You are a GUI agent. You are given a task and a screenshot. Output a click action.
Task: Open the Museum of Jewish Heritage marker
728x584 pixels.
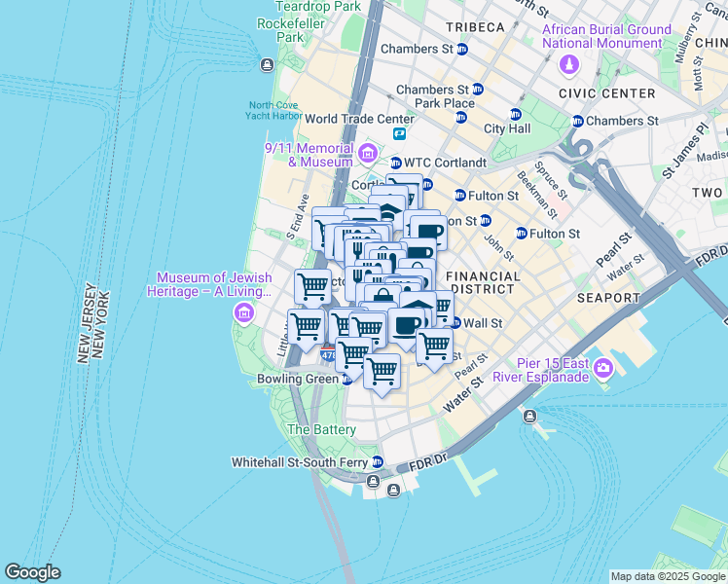click(244, 312)
